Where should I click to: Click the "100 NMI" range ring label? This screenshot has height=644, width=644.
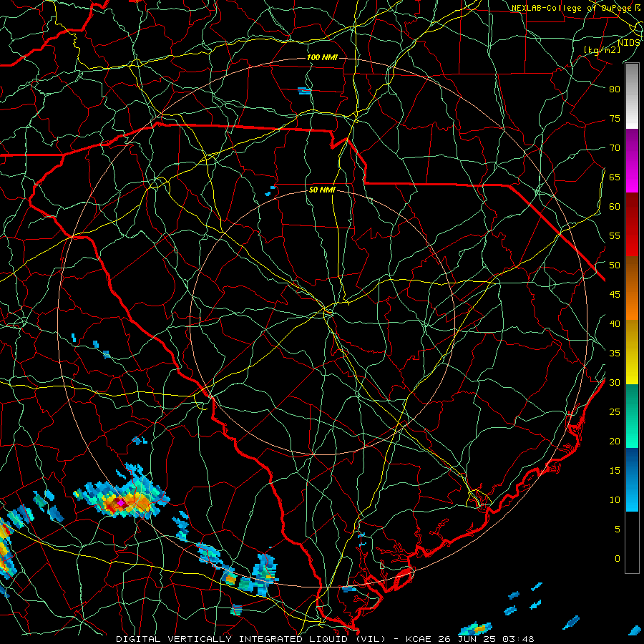322,57
